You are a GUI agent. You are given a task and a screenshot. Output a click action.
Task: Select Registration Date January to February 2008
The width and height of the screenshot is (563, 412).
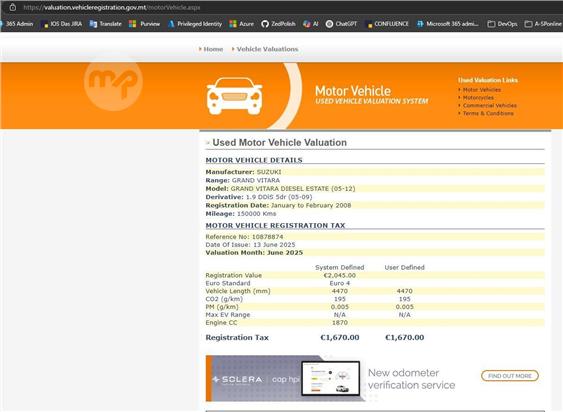coord(311,205)
